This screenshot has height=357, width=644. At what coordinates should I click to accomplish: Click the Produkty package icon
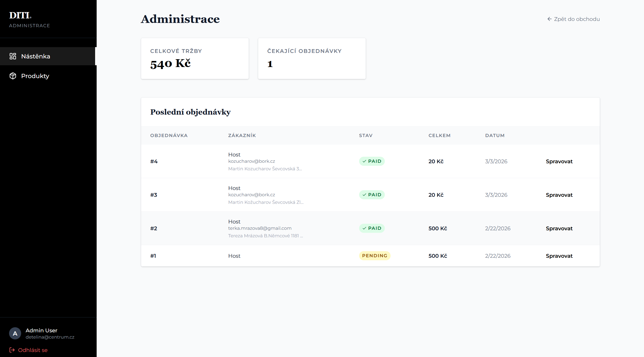point(13,76)
